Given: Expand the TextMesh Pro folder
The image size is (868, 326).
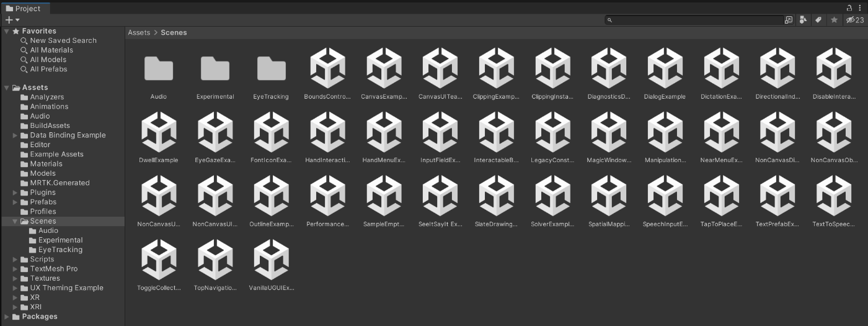Looking at the screenshot, I should tap(15, 269).
